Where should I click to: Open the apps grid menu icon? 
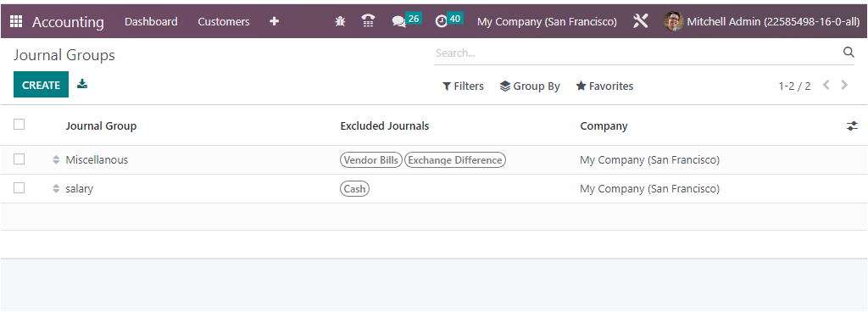16,21
